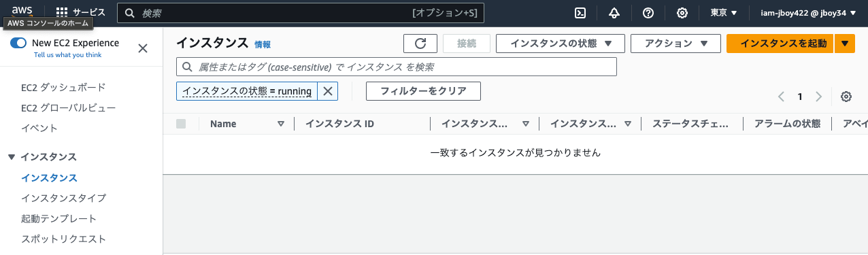Refresh the instances list

[x=420, y=44]
